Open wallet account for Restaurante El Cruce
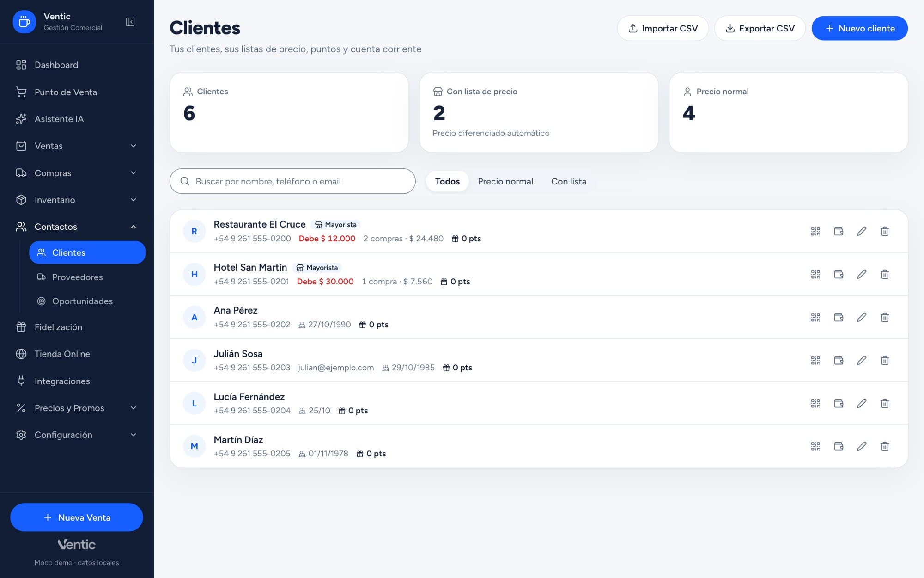 [839, 231]
